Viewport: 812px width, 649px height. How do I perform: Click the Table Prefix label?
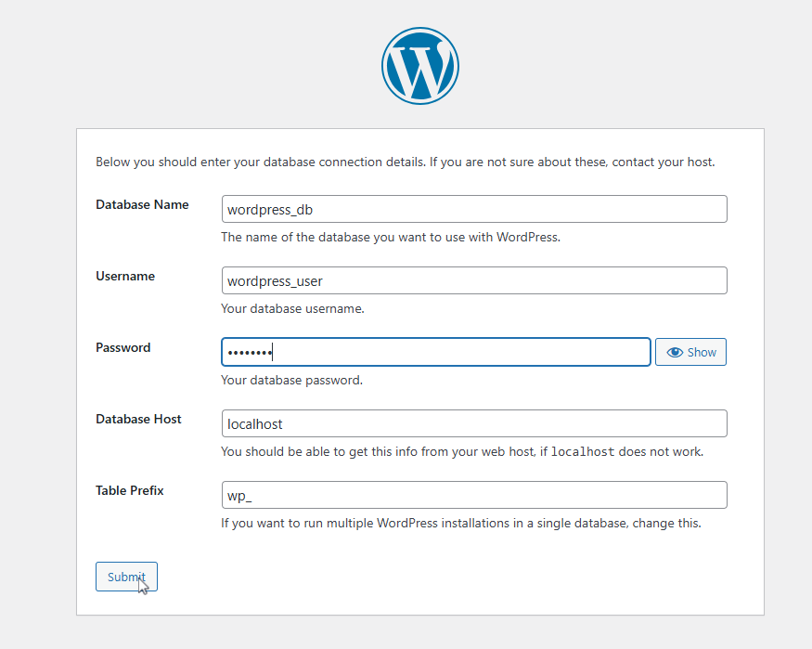click(130, 490)
